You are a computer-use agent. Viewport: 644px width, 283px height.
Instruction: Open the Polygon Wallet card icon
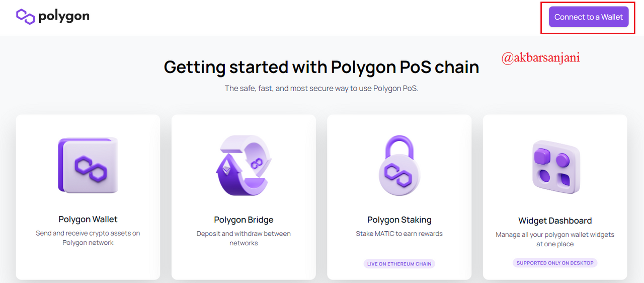tap(88, 165)
